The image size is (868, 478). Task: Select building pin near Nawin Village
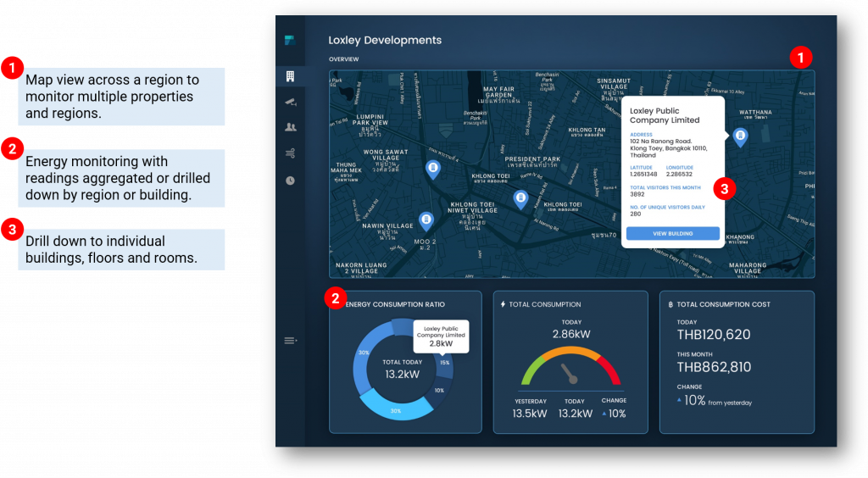tap(426, 221)
